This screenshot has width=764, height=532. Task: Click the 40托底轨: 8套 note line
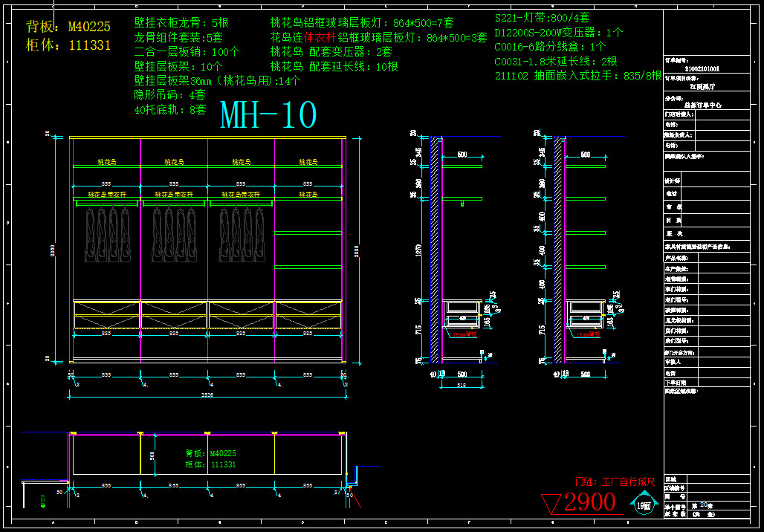pos(169,109)
